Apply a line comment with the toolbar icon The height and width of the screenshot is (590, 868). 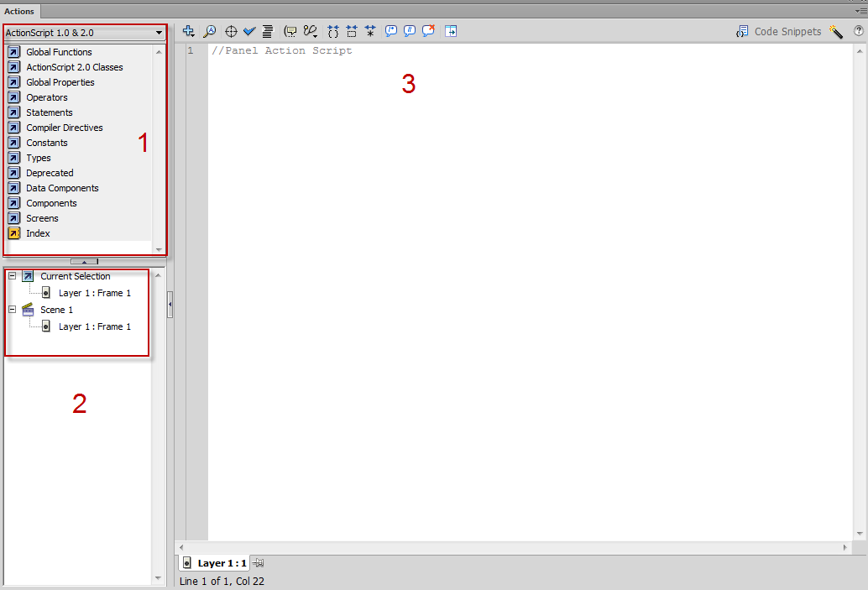410,31
